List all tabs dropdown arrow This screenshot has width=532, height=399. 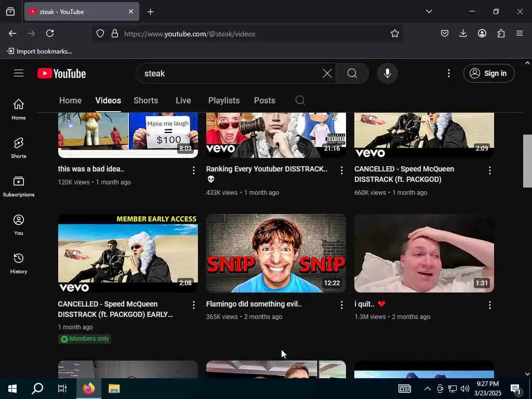[429, 11]
